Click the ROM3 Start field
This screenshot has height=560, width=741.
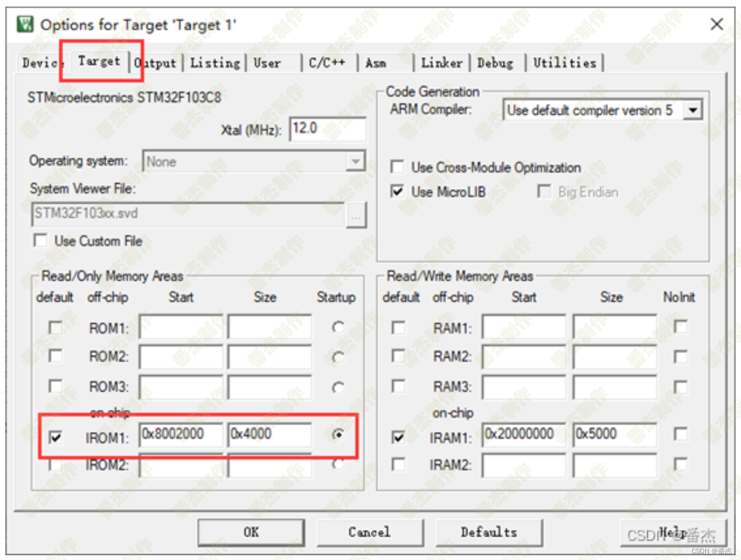[x=181, y=387]
